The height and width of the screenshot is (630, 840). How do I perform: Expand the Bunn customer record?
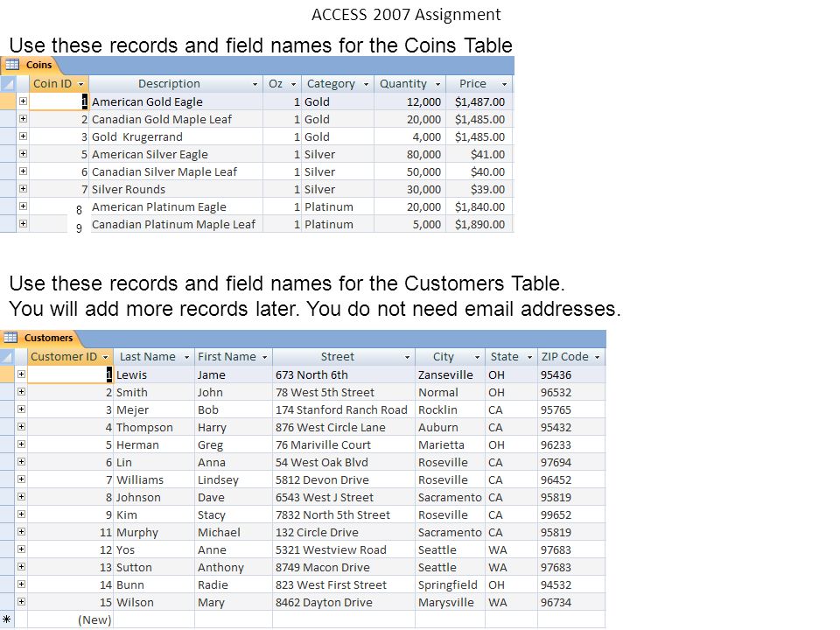tap(21, 584)
